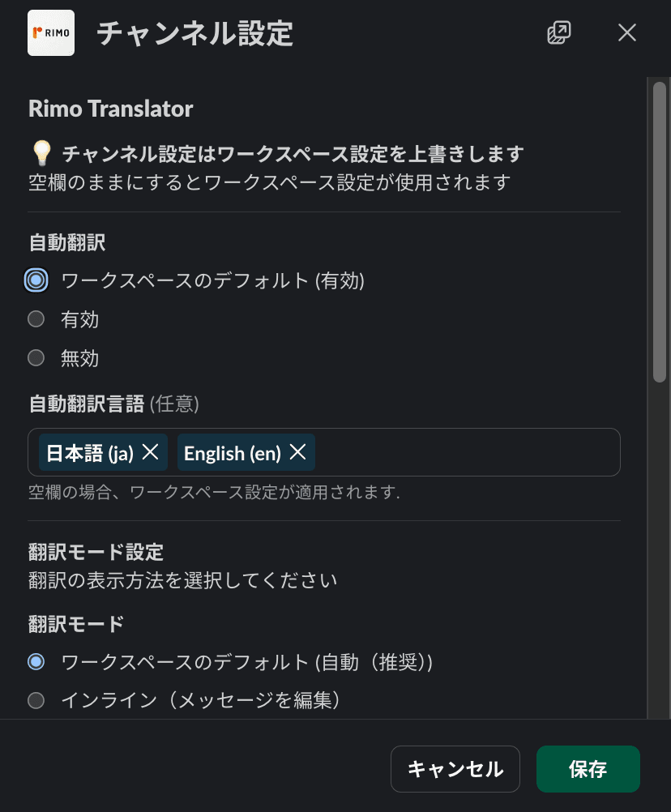This screenshot has height=812, width=671.
Task: Click the Rimo app logo icon
Action: 50,32
